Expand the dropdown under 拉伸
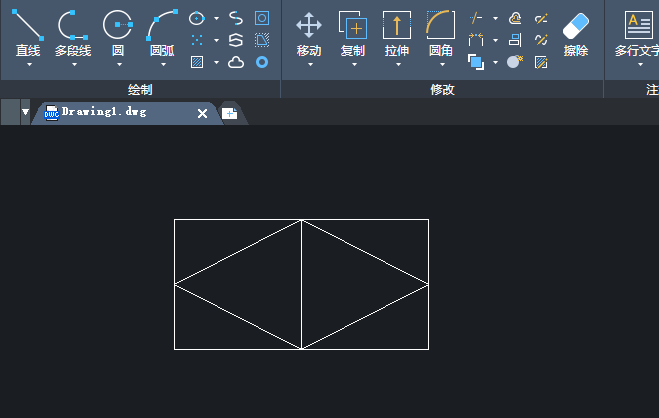This screenshot has height=418, width=659. (x=398, y=64)
